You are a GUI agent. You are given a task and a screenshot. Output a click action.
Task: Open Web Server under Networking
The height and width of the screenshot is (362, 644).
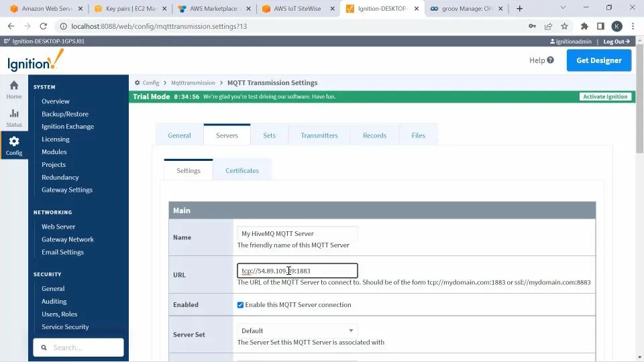(58, 227)
